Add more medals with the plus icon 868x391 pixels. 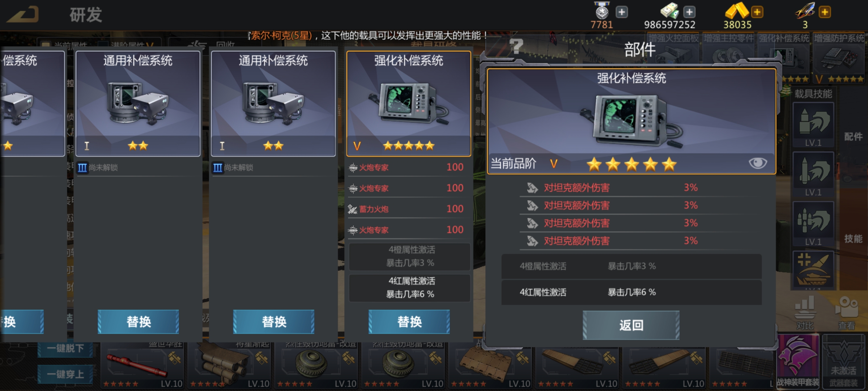point(622,12)
